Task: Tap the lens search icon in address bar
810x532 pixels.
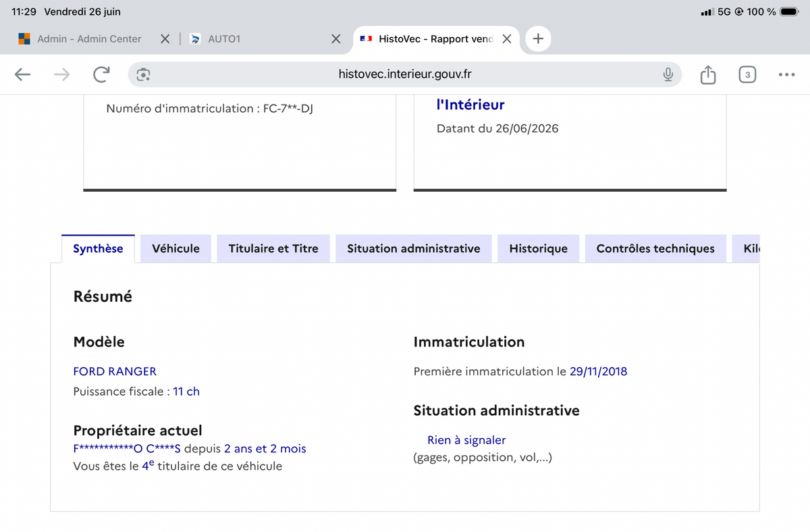Action: tap(142, 74)
